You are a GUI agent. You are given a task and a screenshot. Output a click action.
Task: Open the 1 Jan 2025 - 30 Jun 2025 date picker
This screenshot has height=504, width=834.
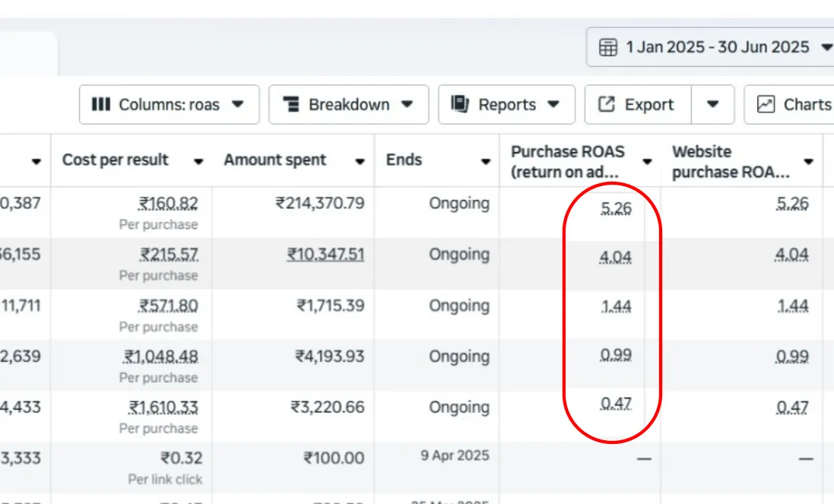[x=717, y=47]
